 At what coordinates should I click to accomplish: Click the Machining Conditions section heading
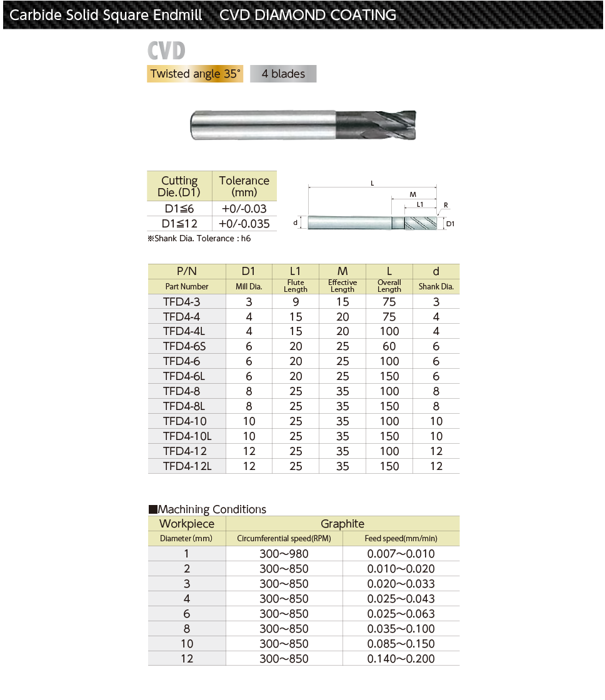coord(207,509)
